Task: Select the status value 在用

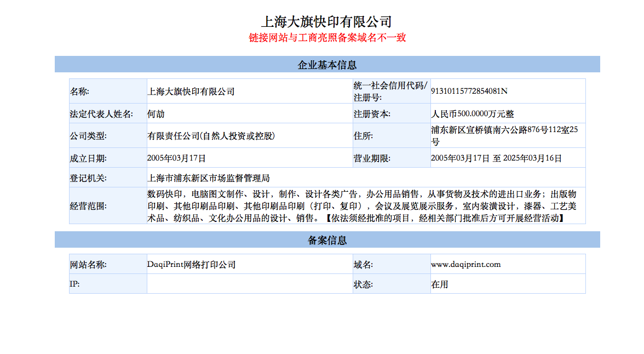Action: (x=439, y=284)
